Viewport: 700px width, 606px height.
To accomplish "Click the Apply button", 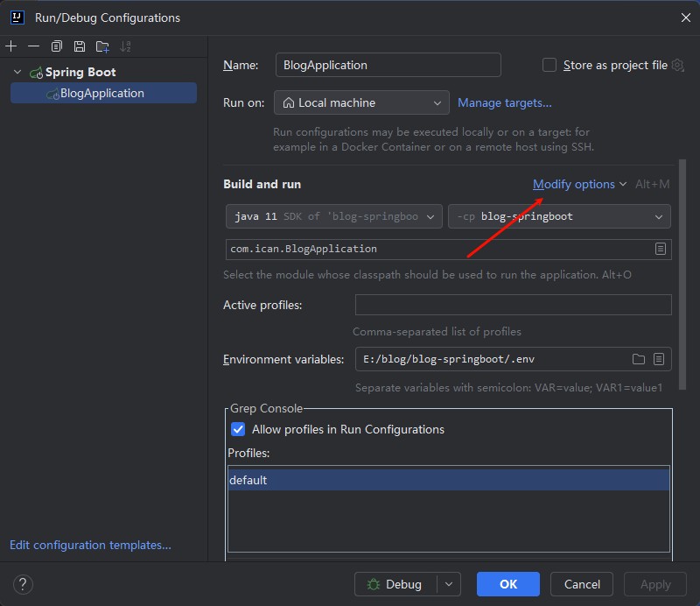I will (655, 584).
